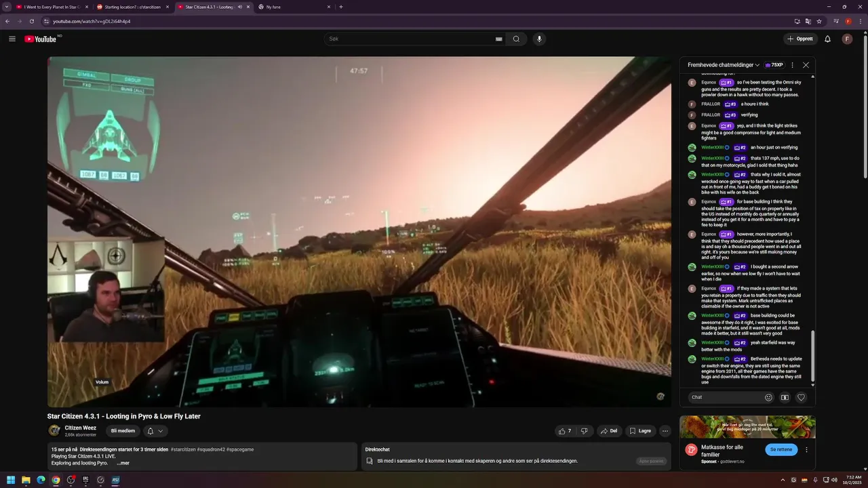Switch to the 'Ny fane' tab

[x=294, y=7]
